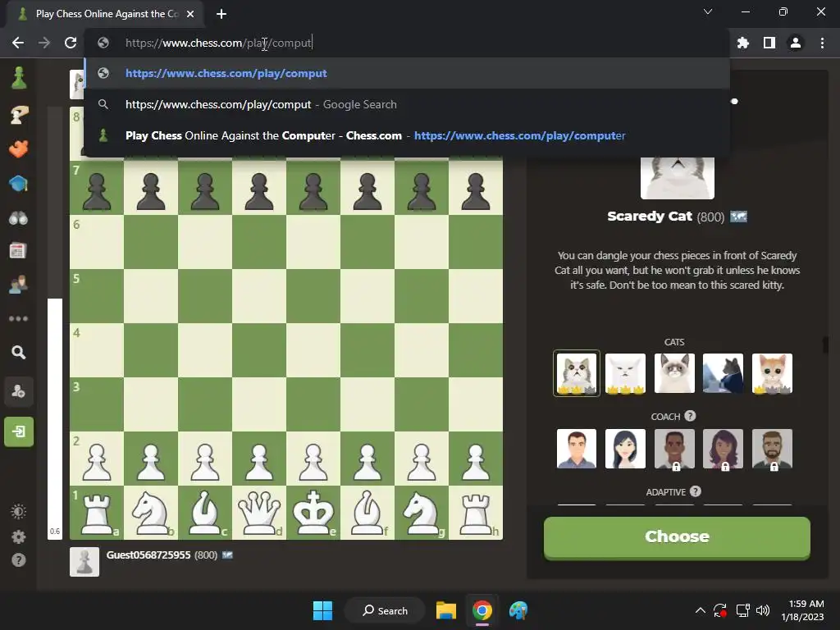This screenshot has width=840, height=630.
Task: Open the sidebar help question mark
Action: (19, 560)
